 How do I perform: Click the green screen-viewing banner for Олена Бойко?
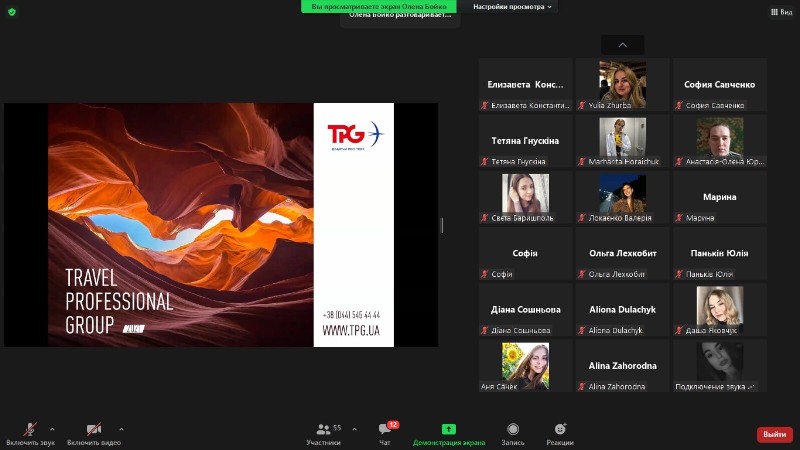click(x=379, y=7)
